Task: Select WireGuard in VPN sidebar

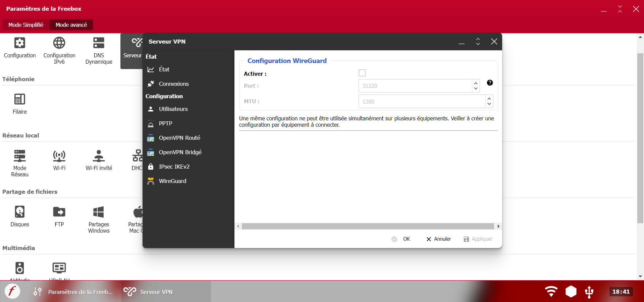Action: 189,181
